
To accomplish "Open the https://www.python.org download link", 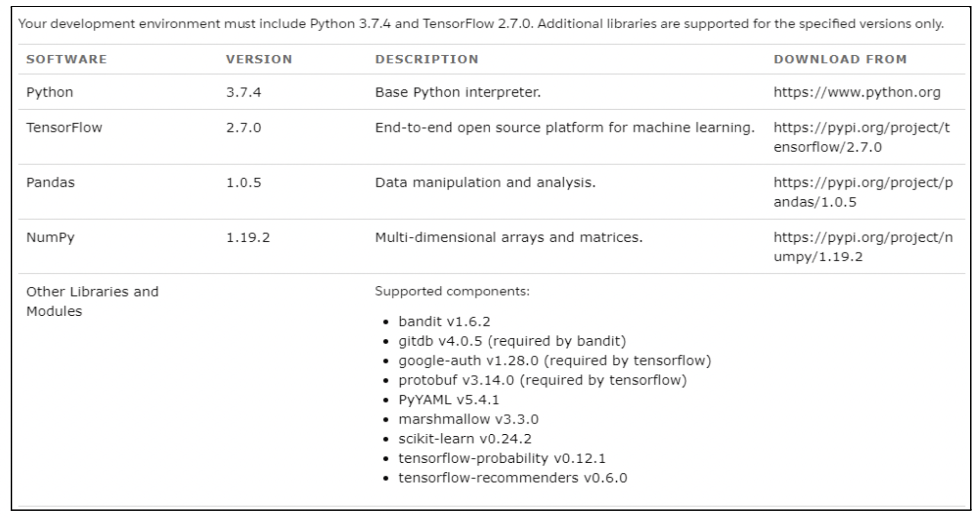I will pyautogui.click(x=857, y=92).
